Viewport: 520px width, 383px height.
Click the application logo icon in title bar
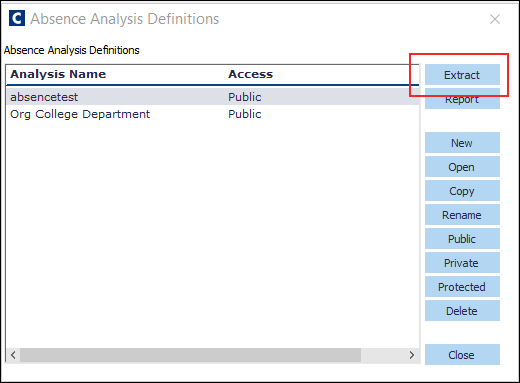click(17, 18)
